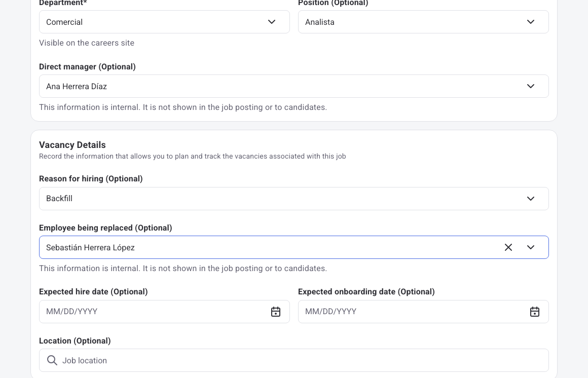Click the 'Expected hire date (Optional)' label
The width and height of the screenshot is (588, 378).
[93, 292]
